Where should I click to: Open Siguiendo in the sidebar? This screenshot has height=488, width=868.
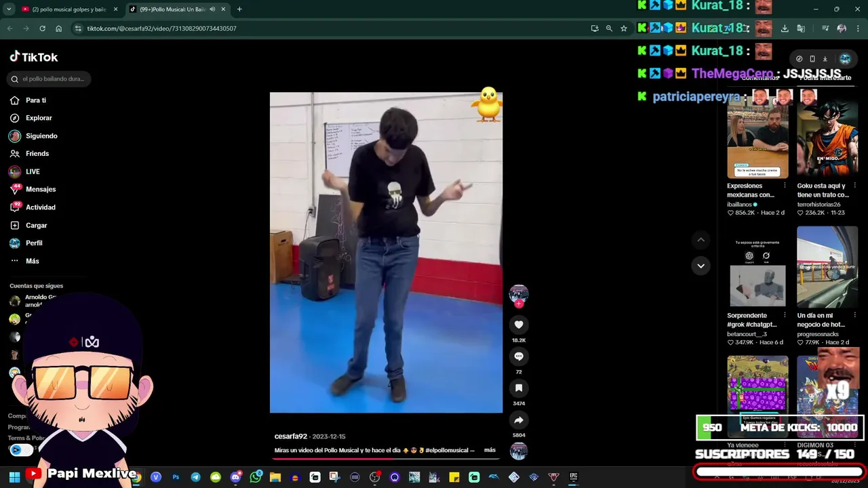tap(34, 136)
